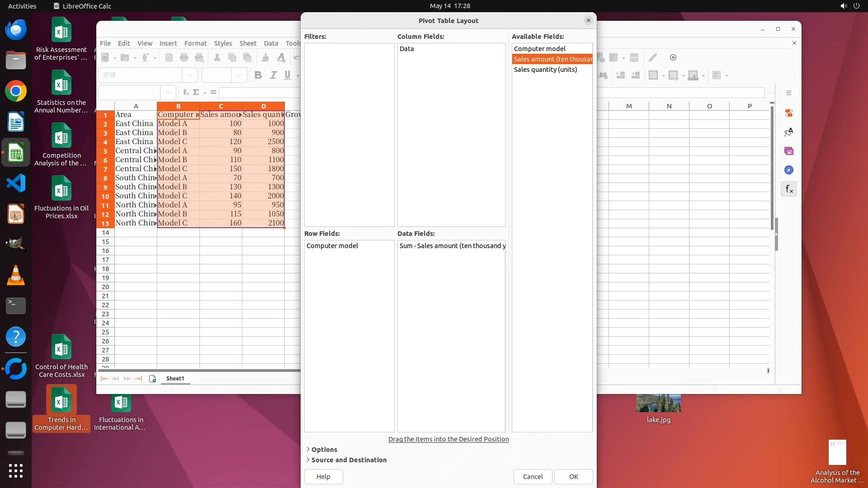The image size is (868, 488).
Task: Click the Cut scissors icon
Action: 217,57
